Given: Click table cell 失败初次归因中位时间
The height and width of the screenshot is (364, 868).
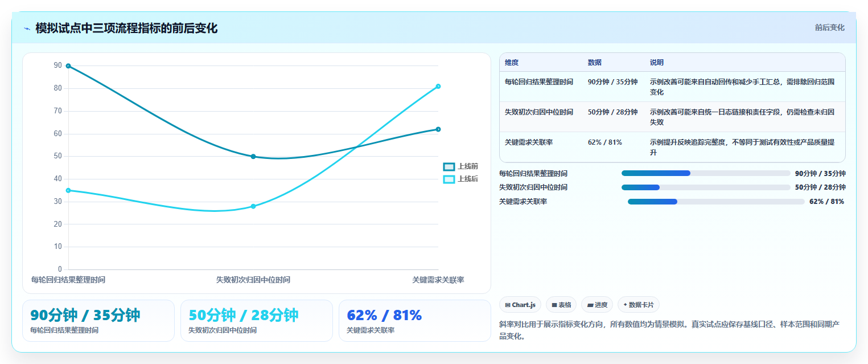Looking at the screenshot, I should tap(539, 112).
